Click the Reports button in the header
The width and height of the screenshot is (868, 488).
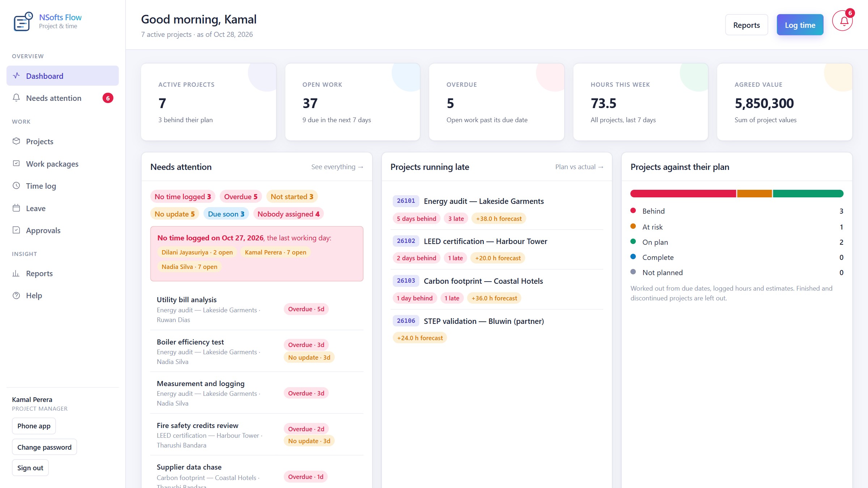(x=746, y=25)
